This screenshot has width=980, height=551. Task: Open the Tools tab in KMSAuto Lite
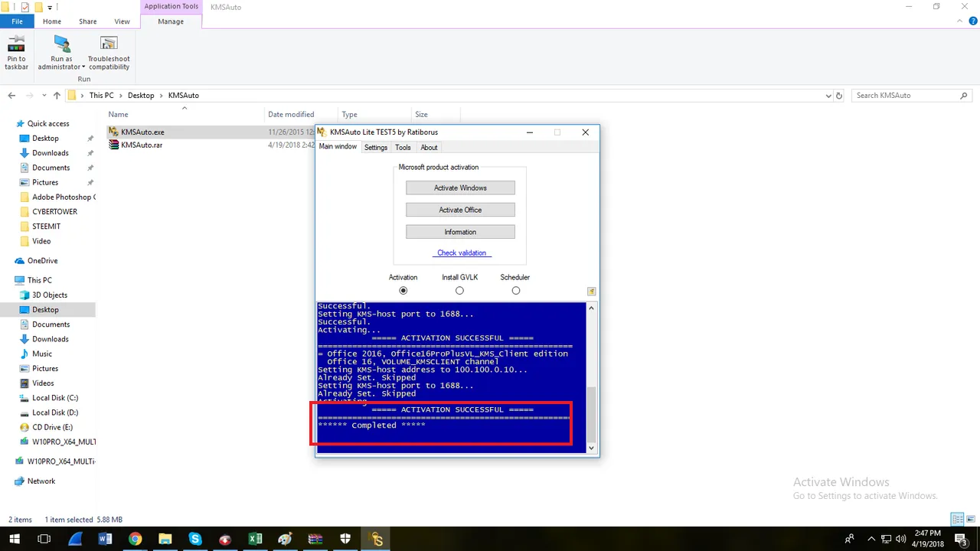click(403, 148)
